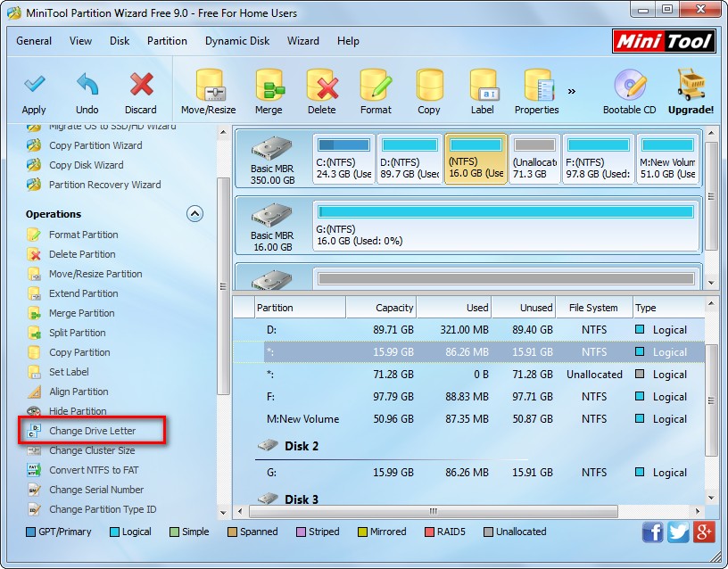The width and height of the screenshot is (728, 569).
Task: Click Change Cluster Size operation
Action: 92,450
